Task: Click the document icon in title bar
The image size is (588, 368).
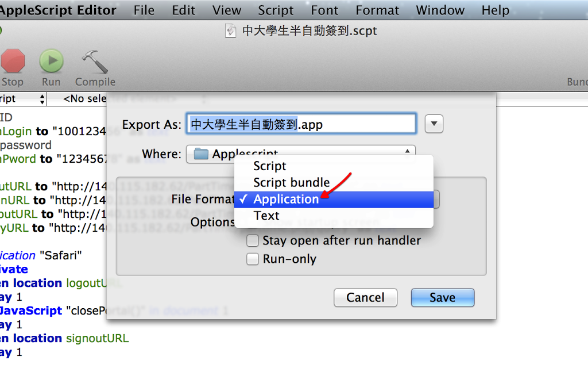Action: pyautogui.click(x=231, y=31)
